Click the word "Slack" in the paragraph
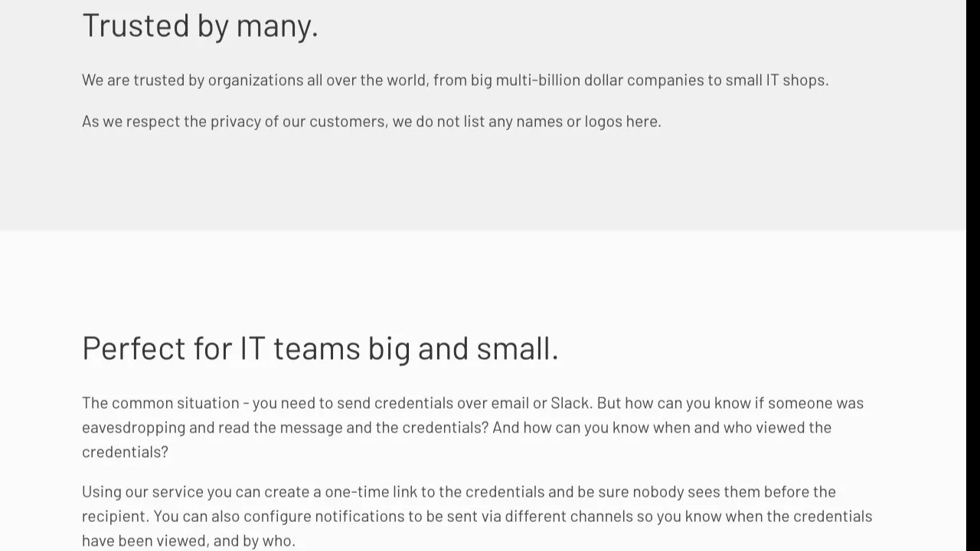Image resolution: width=980 pixels, height=551 pixels. click(x=570, y=403)
